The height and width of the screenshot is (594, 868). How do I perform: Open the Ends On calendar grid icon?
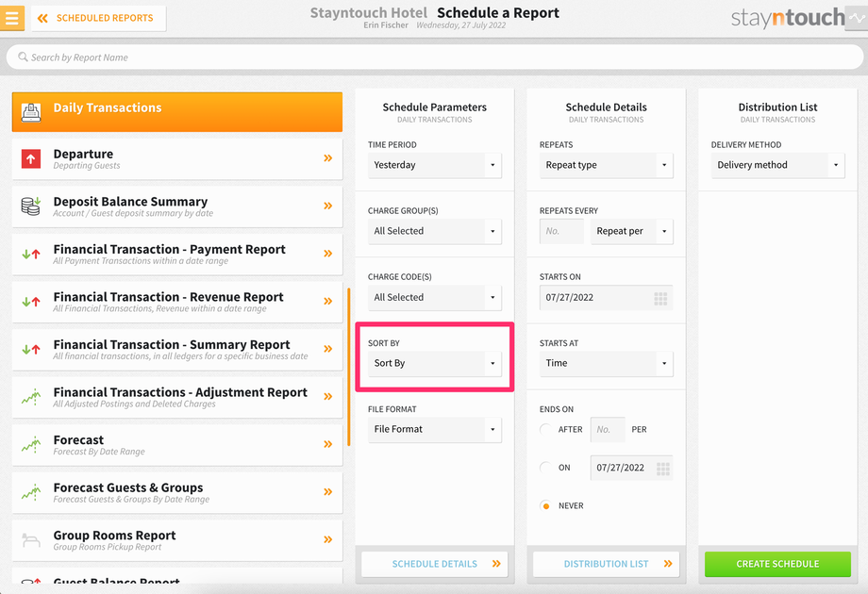tap(662, 469)
